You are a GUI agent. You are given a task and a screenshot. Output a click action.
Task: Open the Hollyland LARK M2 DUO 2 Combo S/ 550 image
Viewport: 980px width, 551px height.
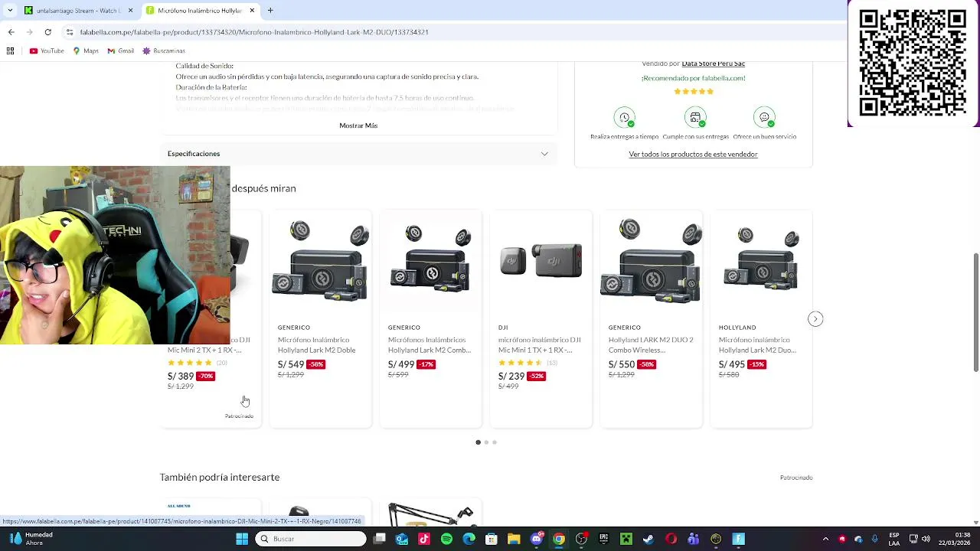[x=651, y=262]
